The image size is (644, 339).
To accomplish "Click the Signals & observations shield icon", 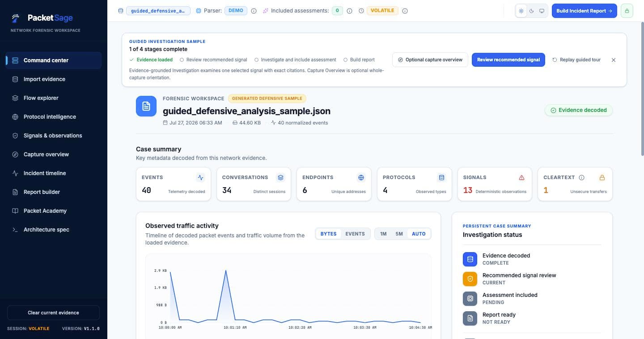I will pyautogui.click(x=15, y=136).
